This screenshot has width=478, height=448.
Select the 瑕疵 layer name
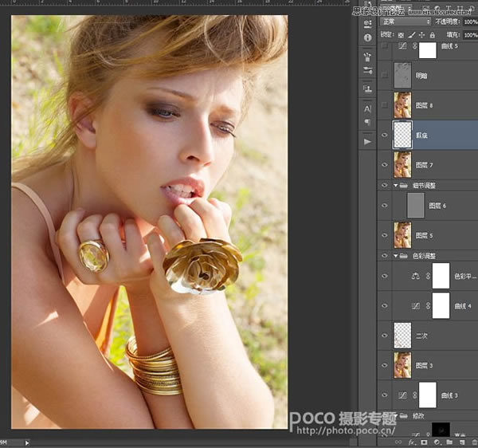tap(421, 136)
